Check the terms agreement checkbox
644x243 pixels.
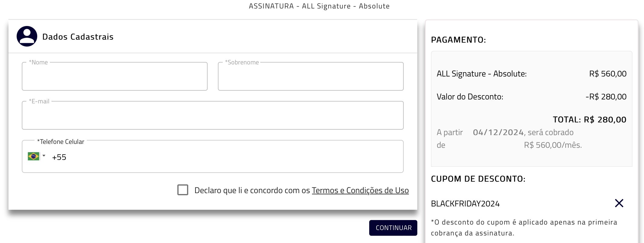[183, 190]
